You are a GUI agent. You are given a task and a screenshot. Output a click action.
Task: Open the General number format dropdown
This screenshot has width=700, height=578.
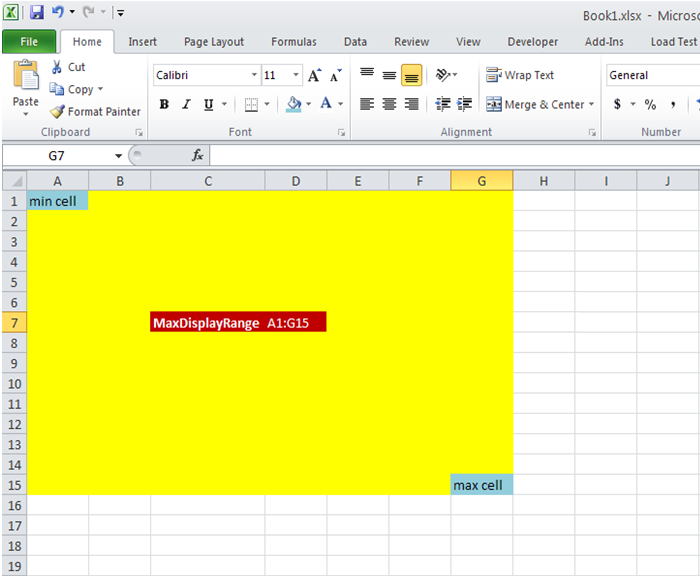pos(653,75)
